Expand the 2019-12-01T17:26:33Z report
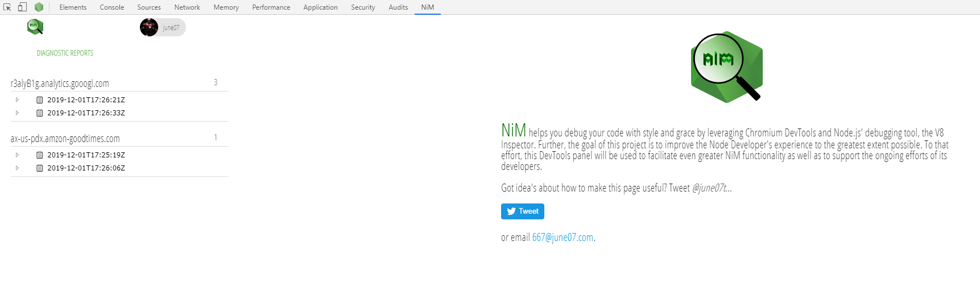The width and height of the screenshot is (980, 287). [17, 113]
